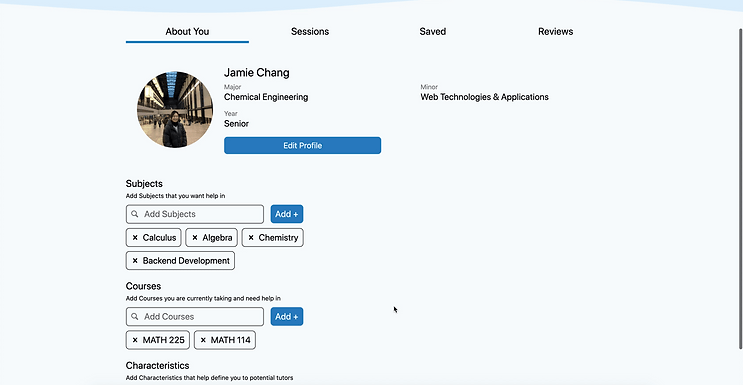Click the MATH 114 tag label
Screen dimensions: 743x385
[x=230, y=340]
